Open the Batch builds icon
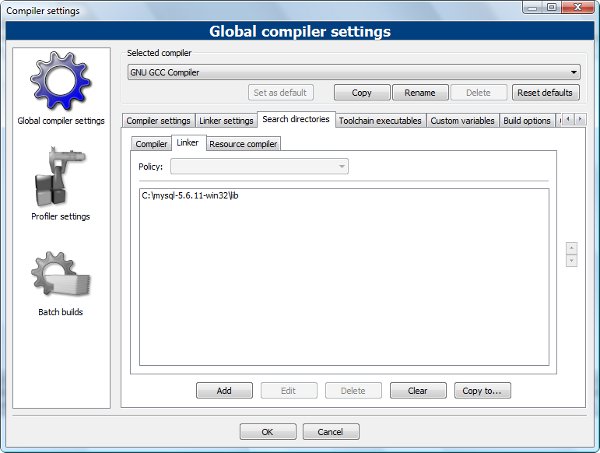The image size is (600, 453). tap(61, 274)
